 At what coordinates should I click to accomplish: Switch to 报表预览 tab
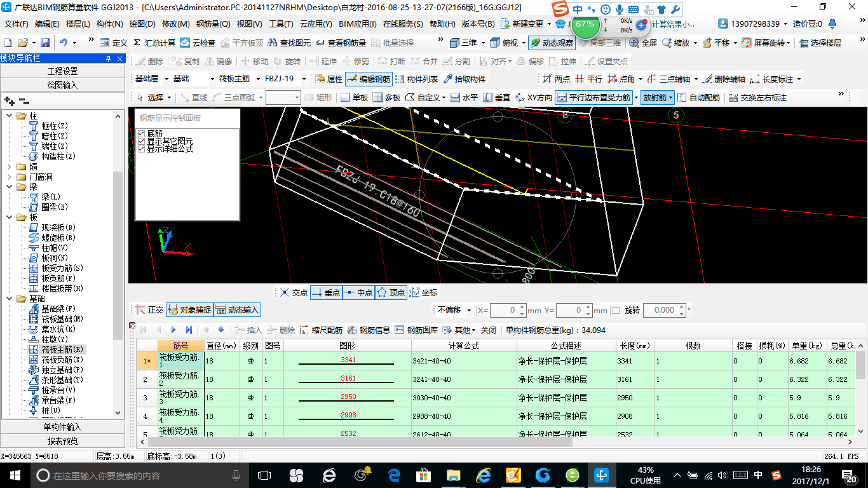point(63,441)
